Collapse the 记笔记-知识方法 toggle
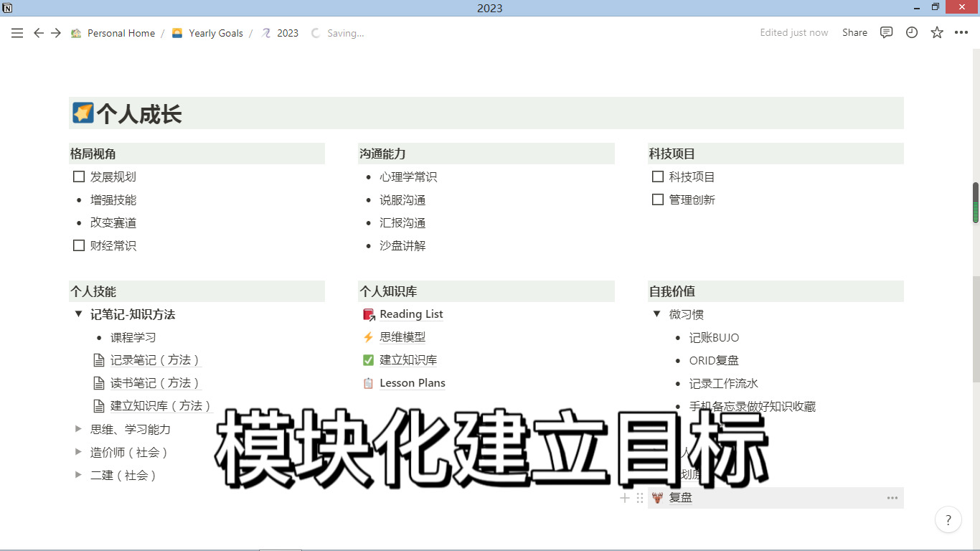Viewport: 980px width, 551px height. 79,314
